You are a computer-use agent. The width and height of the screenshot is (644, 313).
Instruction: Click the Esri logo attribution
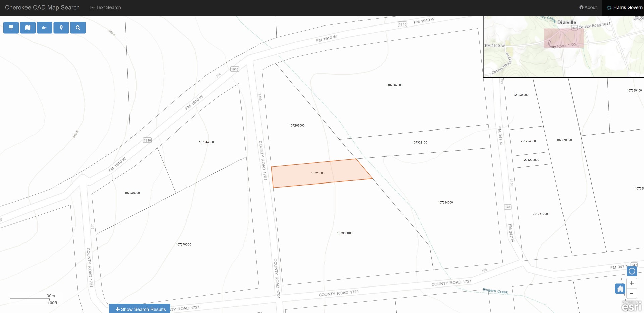coord(631,306)
